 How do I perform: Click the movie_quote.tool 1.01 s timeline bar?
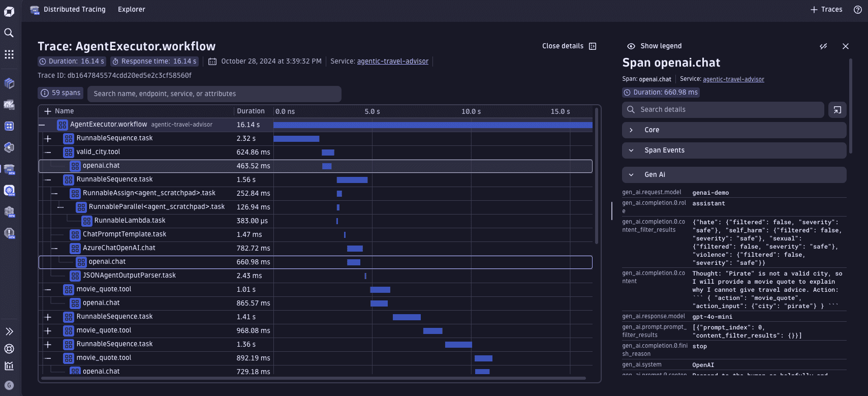pyautogui.click(x=380, y=290)
